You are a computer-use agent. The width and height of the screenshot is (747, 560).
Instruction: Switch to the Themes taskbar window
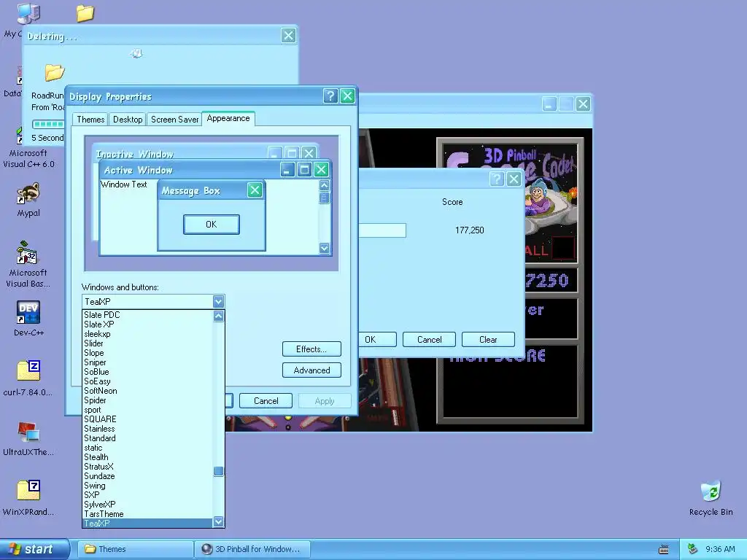coord(135,549)
